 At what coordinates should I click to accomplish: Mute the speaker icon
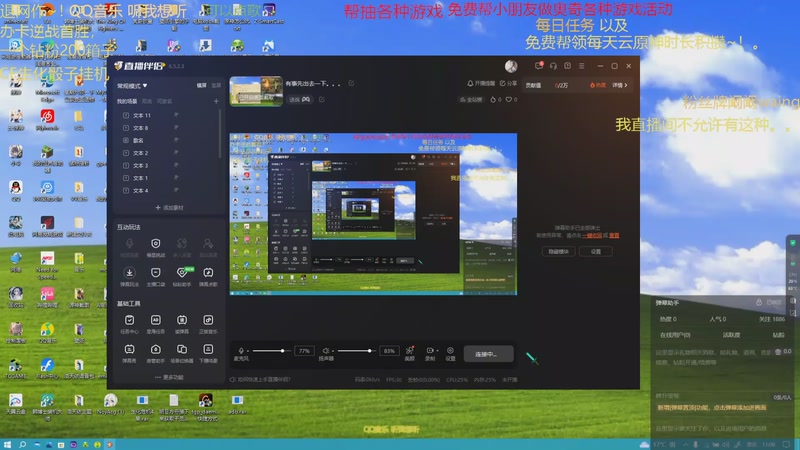pyautogui.click(x=326, y=351)
